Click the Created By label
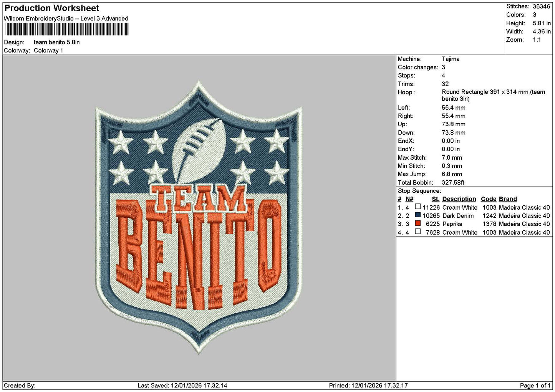Screen dimensions: 555x392 (x=20, y=386)
